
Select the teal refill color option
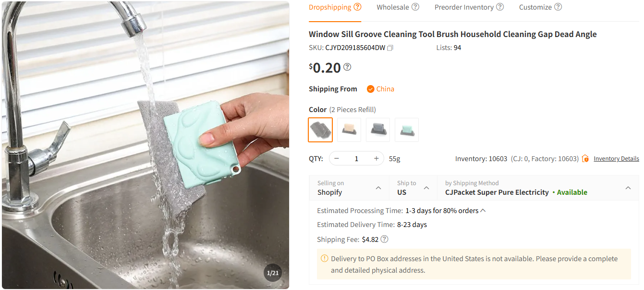407,129
